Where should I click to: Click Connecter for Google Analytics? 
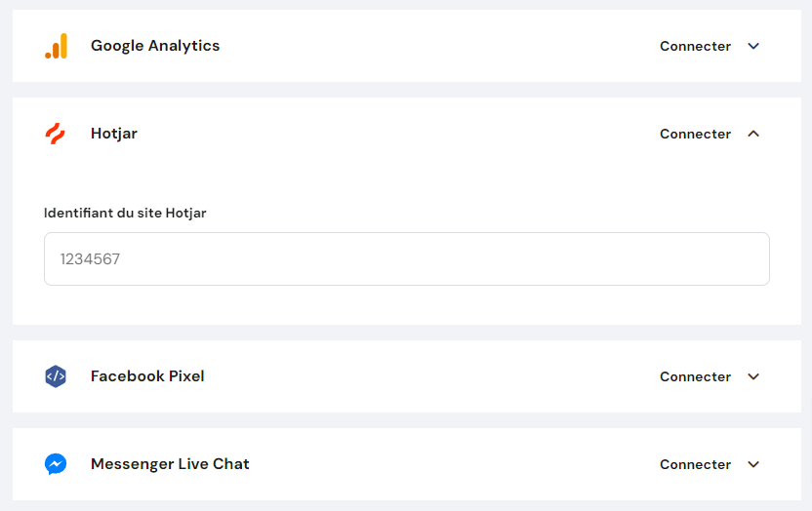pyautogui.click(x=695, y=46)
